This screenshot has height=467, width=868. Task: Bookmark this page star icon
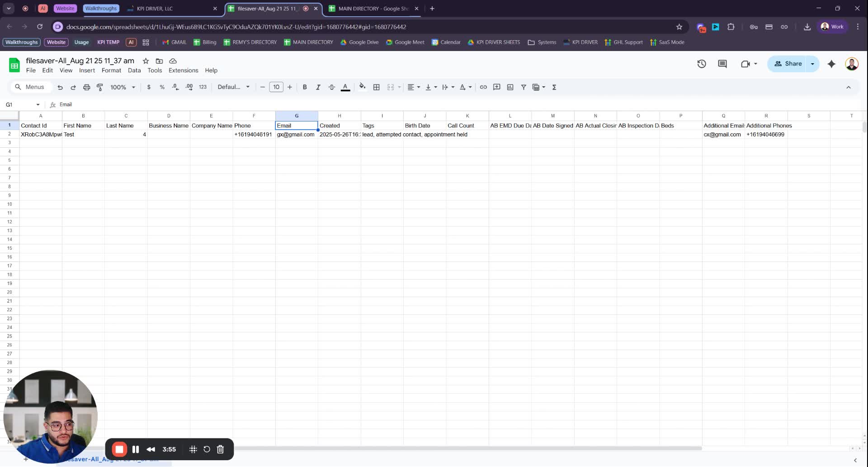tap(679, 27)
